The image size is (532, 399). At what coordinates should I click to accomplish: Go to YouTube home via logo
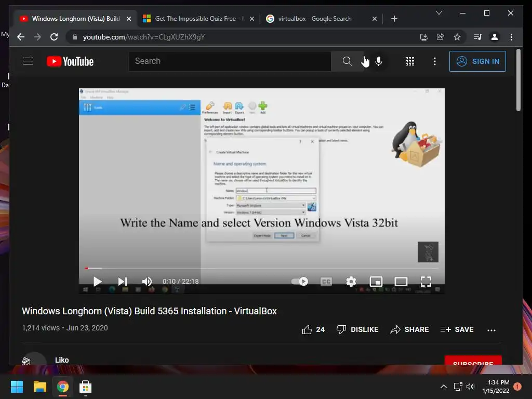pyautogui.click(x=70, y=61)
